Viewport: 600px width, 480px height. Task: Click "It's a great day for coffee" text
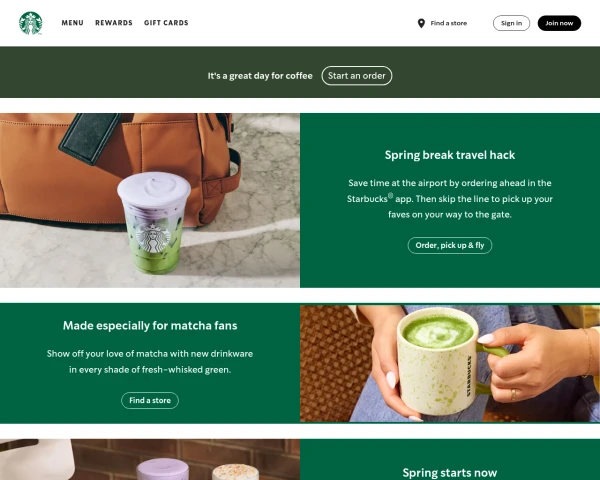coord(260,76)
